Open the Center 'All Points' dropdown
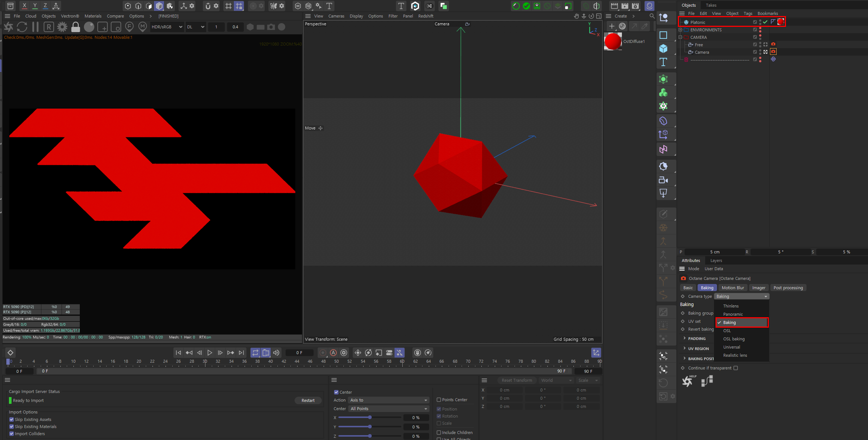 [389, 409]
